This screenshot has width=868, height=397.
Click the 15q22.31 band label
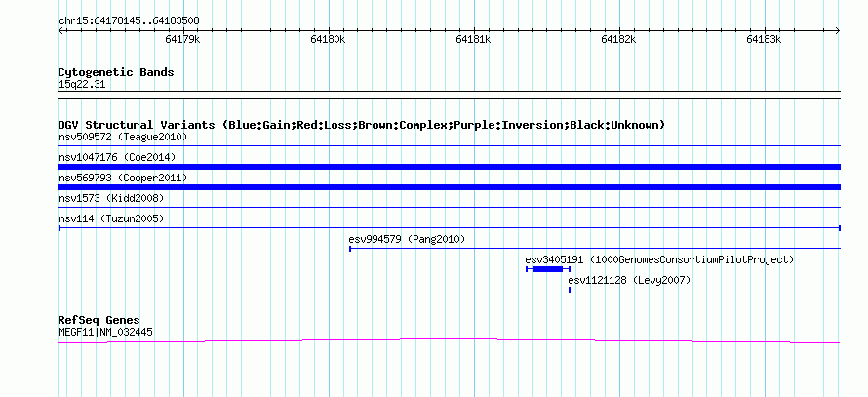(82, 85)
